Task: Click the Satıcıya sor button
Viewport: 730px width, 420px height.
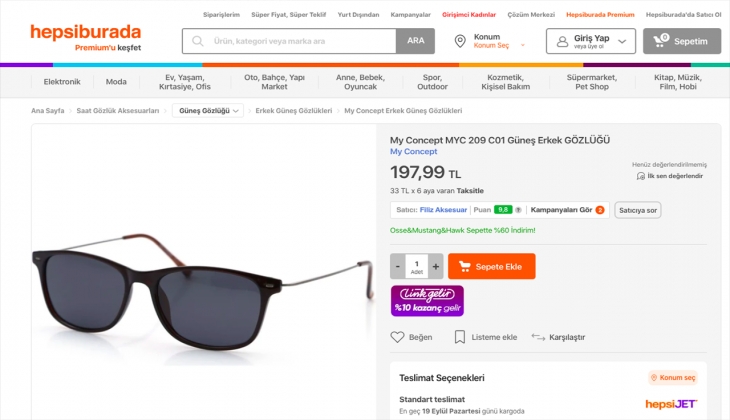Action: 637,210
